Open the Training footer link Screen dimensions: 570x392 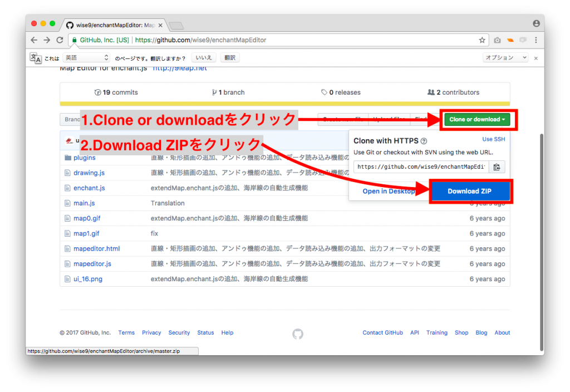(x=436, y=333)
